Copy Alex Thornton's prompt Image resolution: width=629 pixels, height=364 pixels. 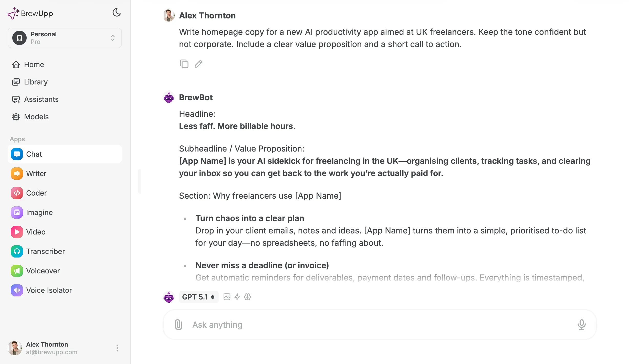pyautogui.click(x=184, y=64)
